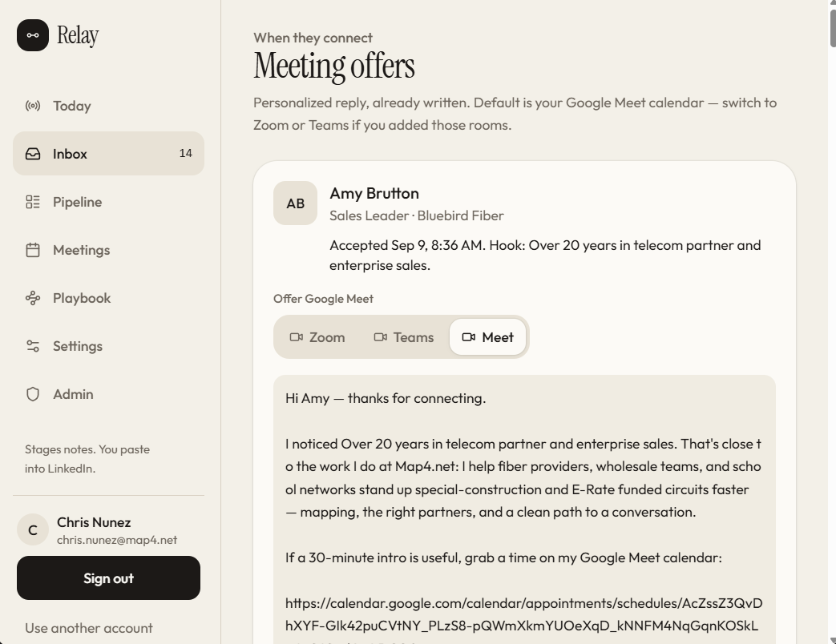Viewport: 836px width, 644px height.
Task: Open the Today page
Action: click(x=109, y=106)
